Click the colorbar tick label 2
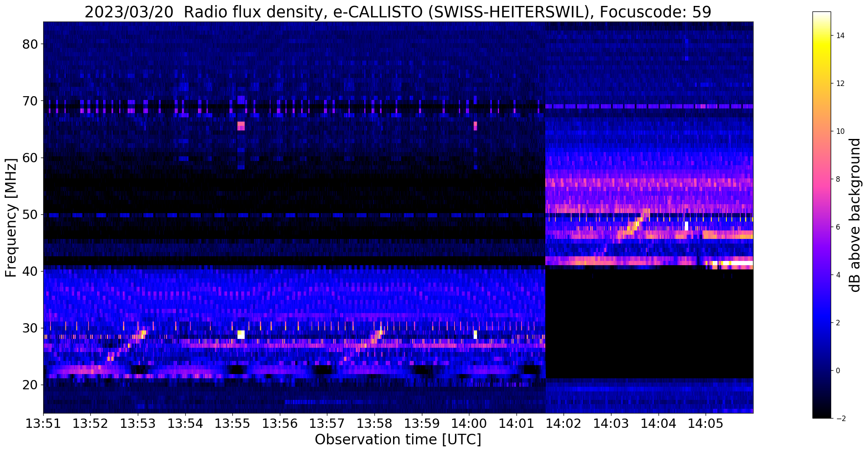 [837, 323]
